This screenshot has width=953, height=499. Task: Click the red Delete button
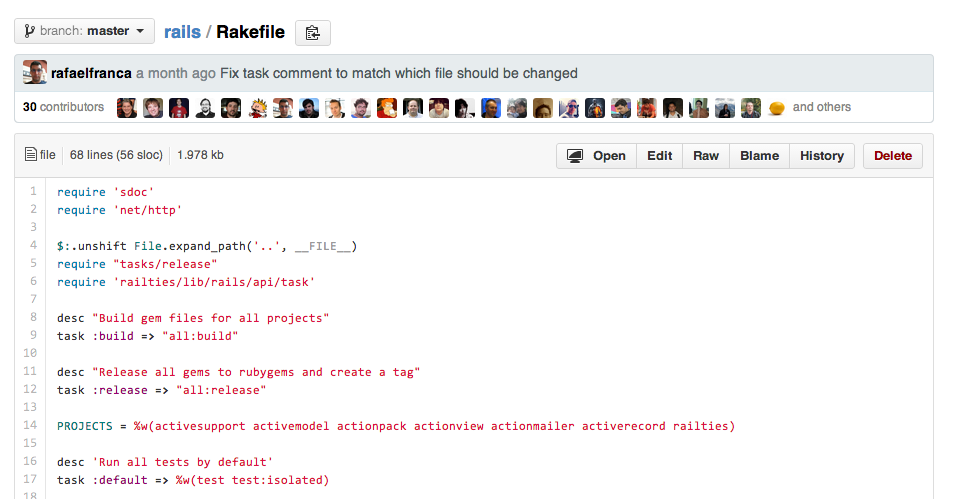pos(893,156)
